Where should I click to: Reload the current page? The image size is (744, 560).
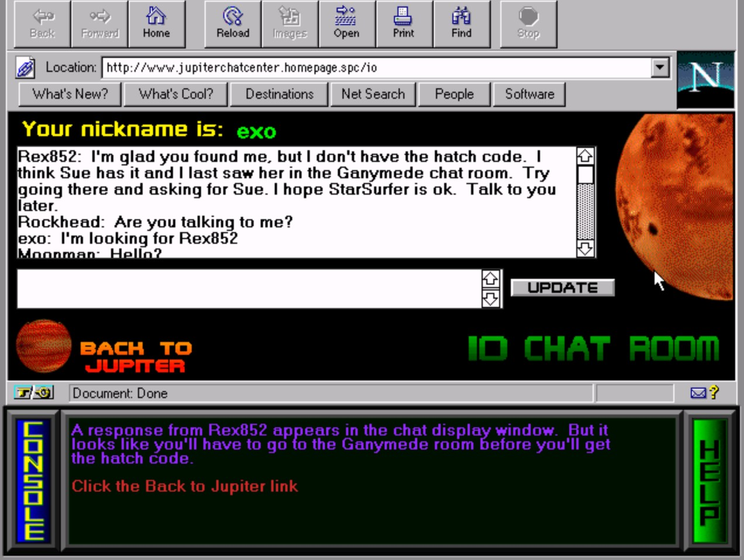pyautogui.click(x=233, y=24)
